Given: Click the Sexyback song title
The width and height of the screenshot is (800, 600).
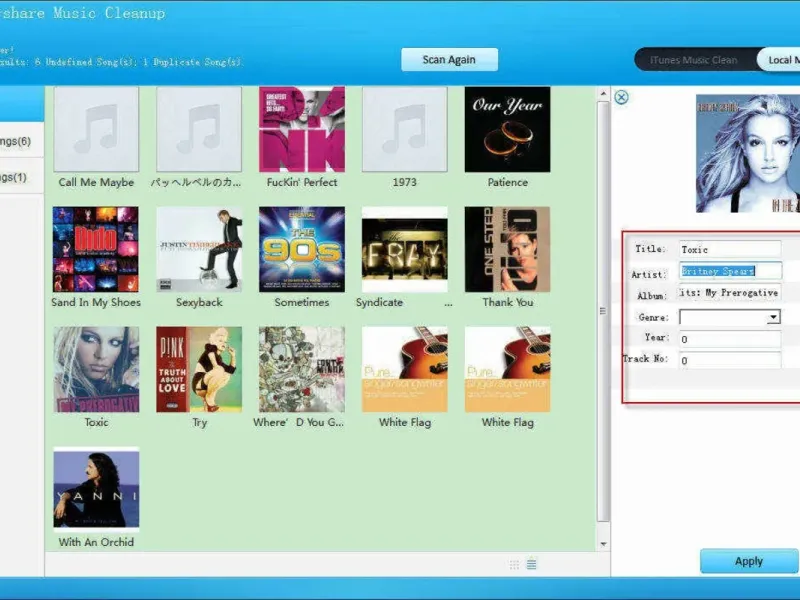Looking at the screenshot, I should pyautogui.click(x=199, y=302).
